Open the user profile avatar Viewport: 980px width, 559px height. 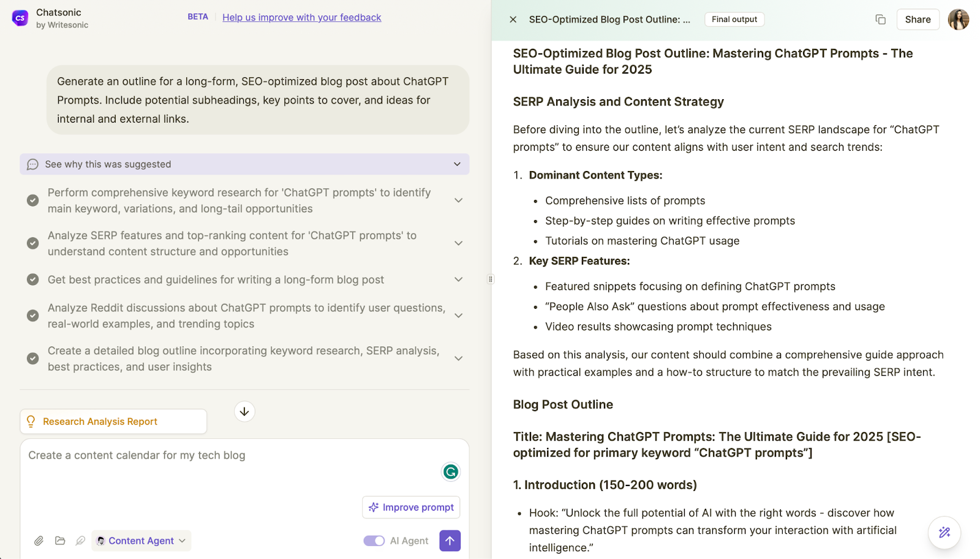(x=958, y=20)
